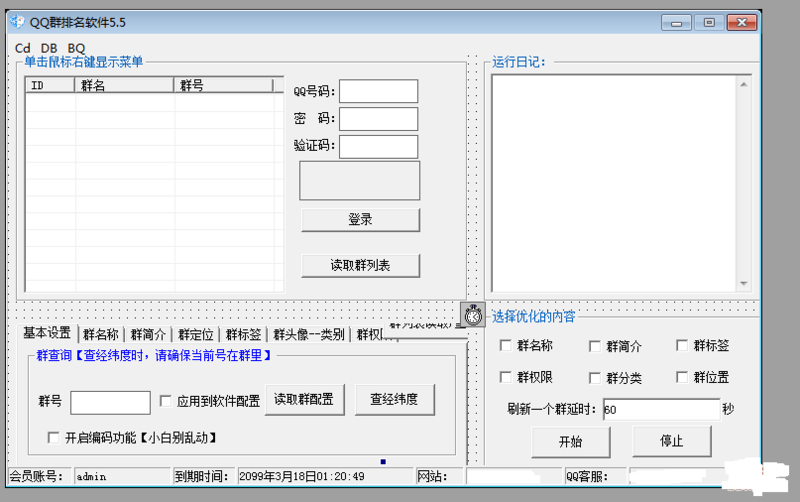This screenshot has width=800, height=502.
Task: Maximize the QQ群排名软件 window
Action: coord(709,23)
